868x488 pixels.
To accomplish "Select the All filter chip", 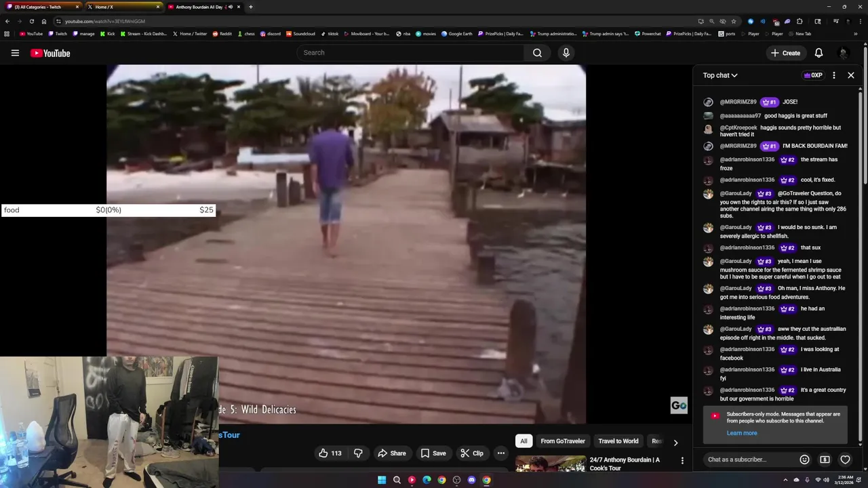I will pyautogui.click(x=524, y=441).
